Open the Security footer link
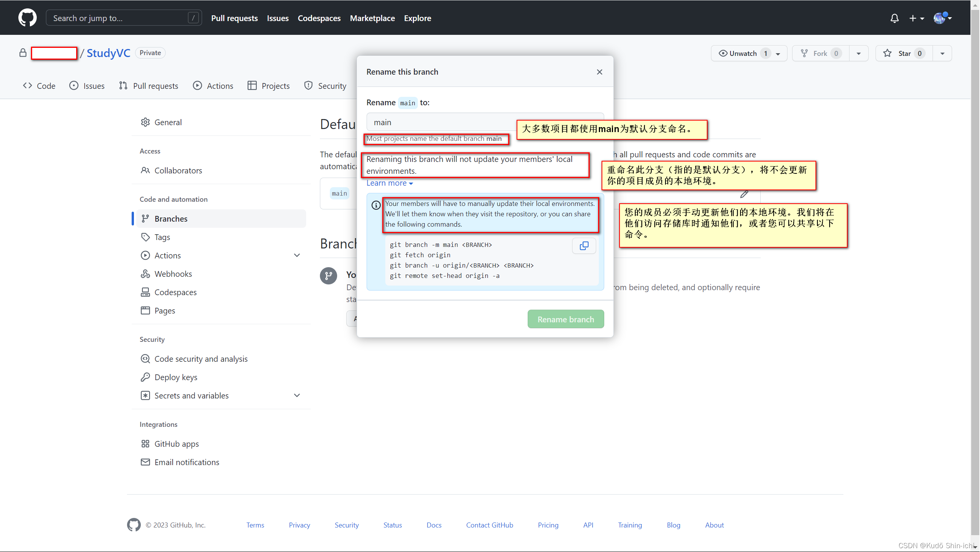Viewport: 980px width, 552px height. coord(346,525)
